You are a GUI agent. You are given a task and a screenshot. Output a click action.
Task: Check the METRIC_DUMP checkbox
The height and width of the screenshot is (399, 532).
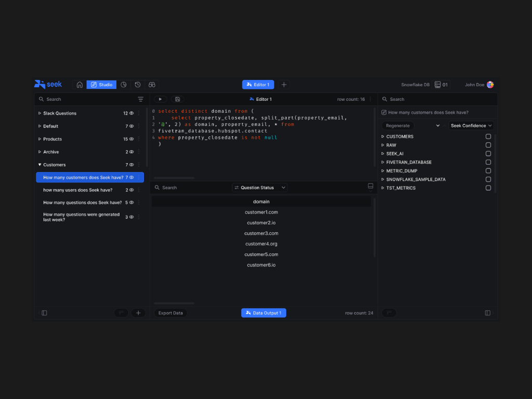click(488, 170)
